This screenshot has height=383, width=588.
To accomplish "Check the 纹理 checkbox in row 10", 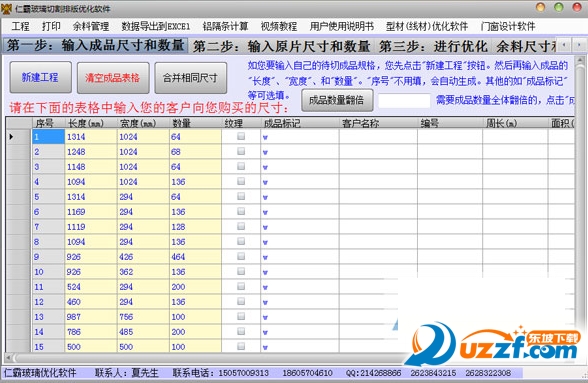I will pyautogui.click(x=241, y=271).
